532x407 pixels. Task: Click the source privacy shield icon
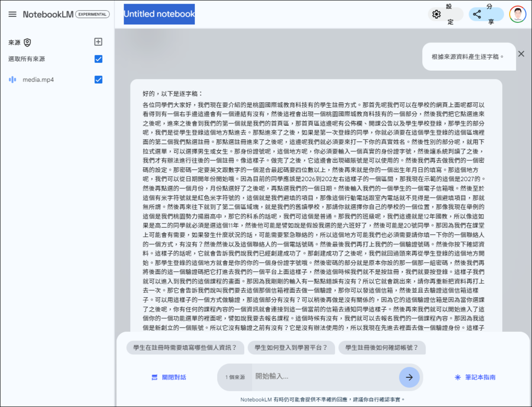(28, 43)
